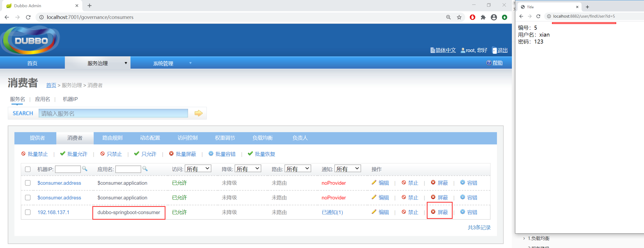Open the browser zoom magnifier icon
This screenshot has width=644, height=248.
[448, 17]
